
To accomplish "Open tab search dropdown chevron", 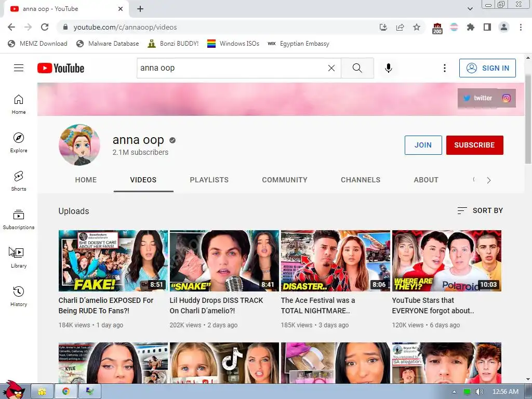I will point(470,9).
